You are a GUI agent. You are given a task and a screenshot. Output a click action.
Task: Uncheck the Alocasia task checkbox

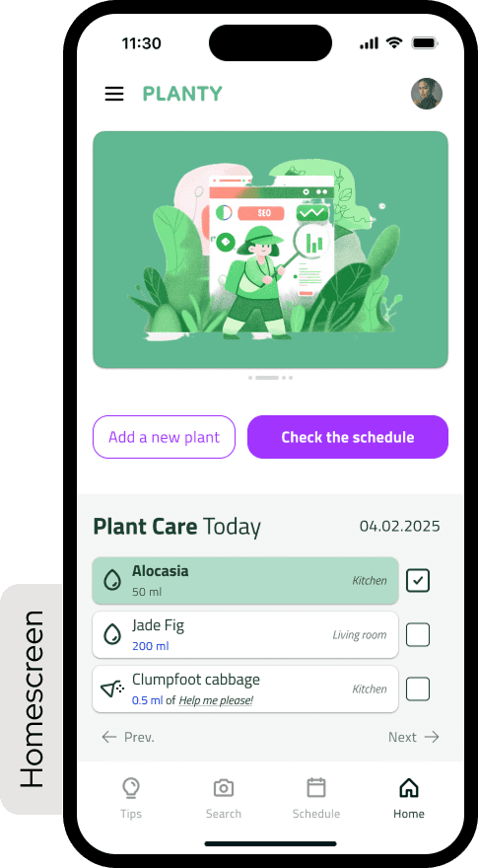pos(418,580)
